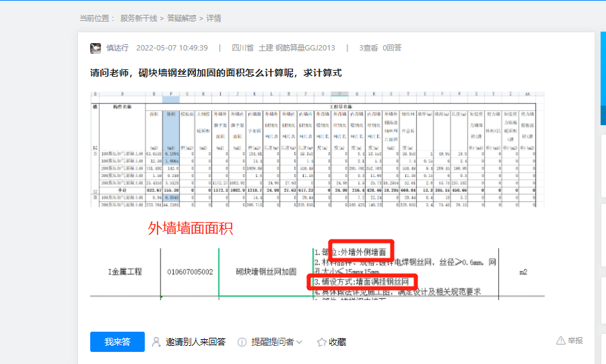This screenshot has width=606, height=364.
Task: Click the 我来答 button
Action: point(117,342)
